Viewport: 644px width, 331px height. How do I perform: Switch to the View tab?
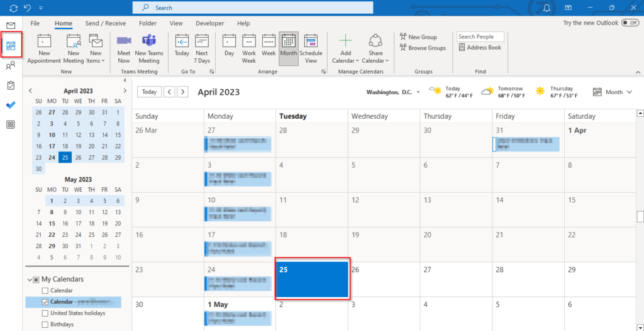coord(176,23)
